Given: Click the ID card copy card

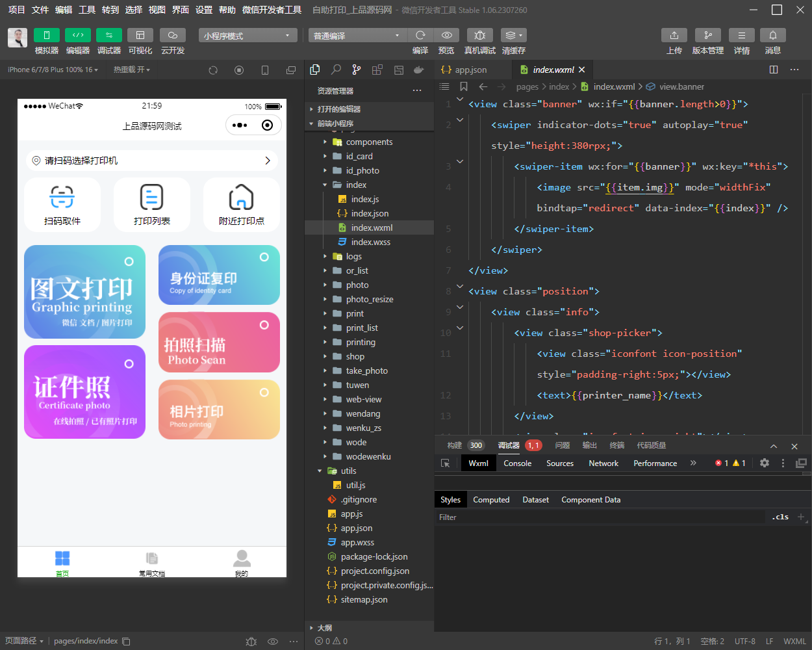Looking at the screenshot, I should [x=219, y=275].
